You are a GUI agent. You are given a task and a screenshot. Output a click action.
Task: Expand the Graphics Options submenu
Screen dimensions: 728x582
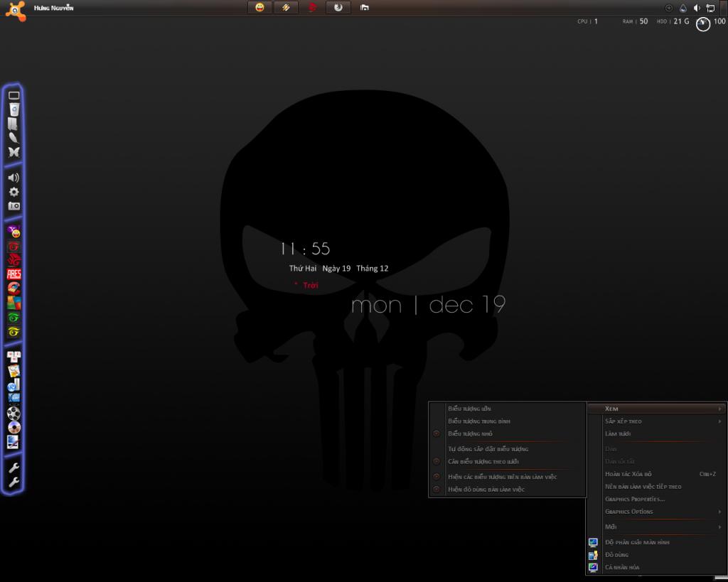click(x=656, y=512)
